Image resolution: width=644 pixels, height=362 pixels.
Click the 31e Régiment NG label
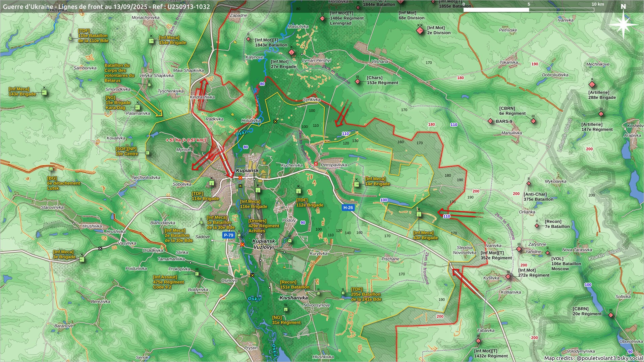286,320
